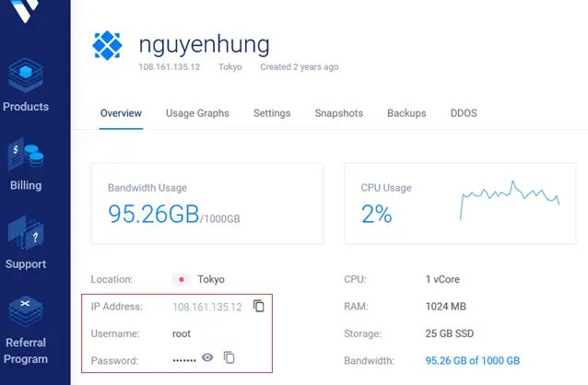Screen dimensions: 588x385
Task: Click the Support label in the sidebar
Action: [x=26, y=264]
